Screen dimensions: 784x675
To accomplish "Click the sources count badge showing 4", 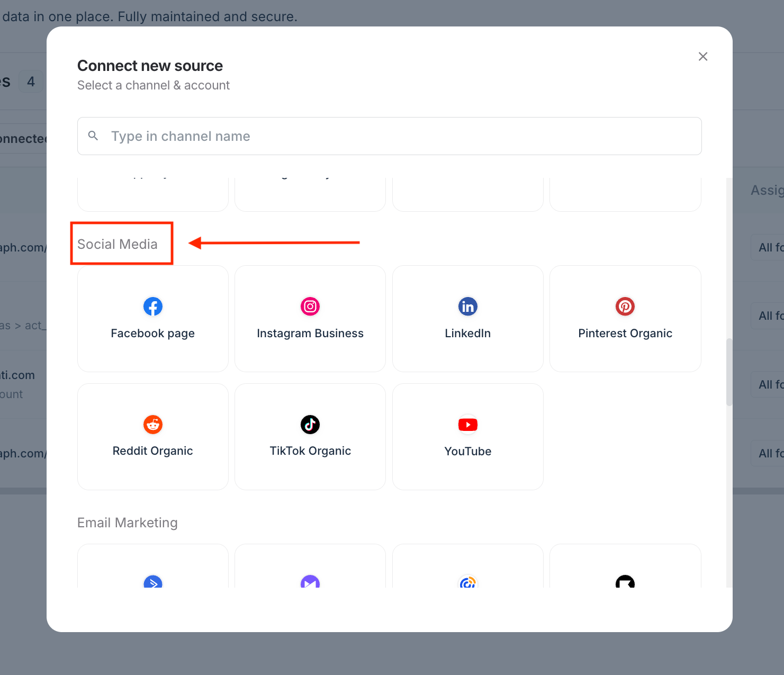I will coord(31,82).
